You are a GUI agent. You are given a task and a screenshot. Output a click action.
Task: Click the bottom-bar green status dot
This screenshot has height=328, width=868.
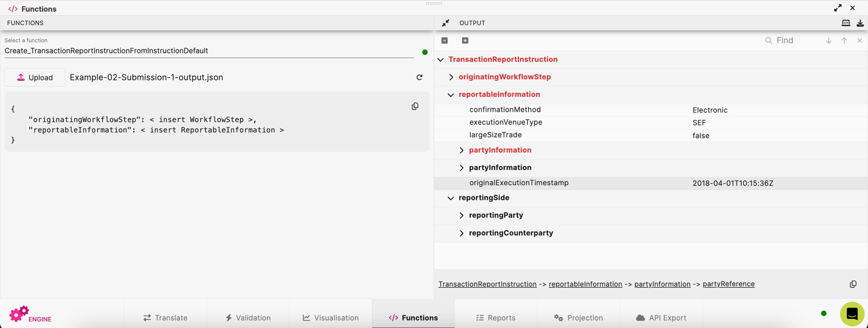(824, 314)
